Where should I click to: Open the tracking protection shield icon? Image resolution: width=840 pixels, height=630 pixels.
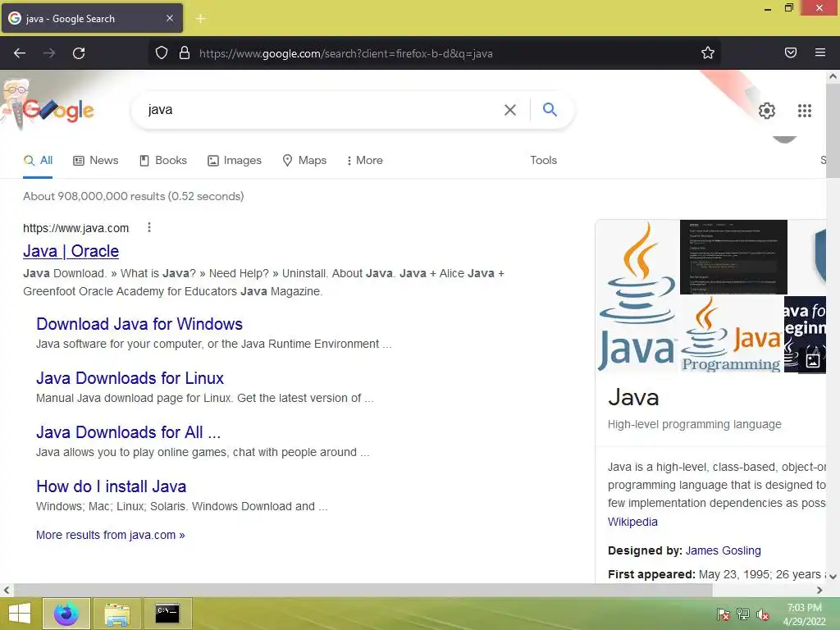point(162,53)
